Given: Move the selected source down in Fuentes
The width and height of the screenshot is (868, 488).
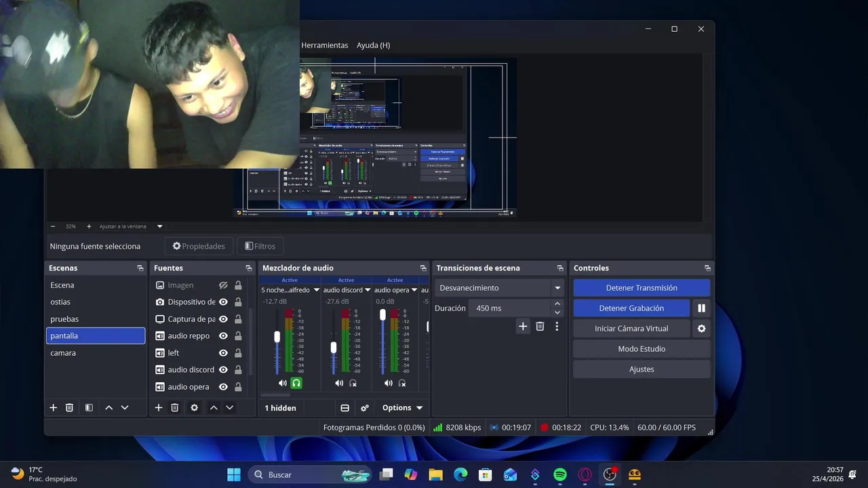Looking at the screenshot, I should 230,407.
